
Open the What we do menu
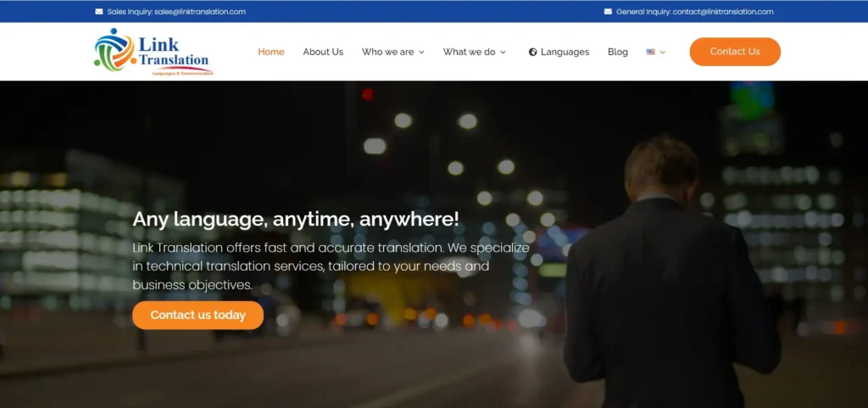click(x=469, y=52)
